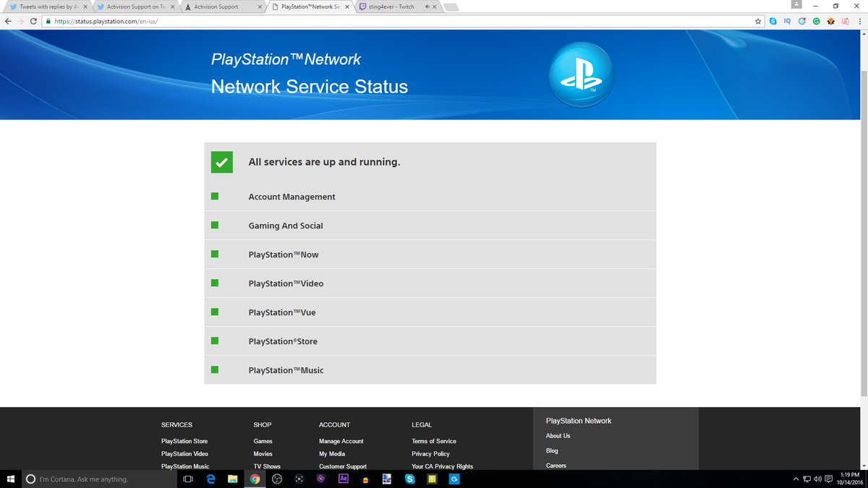
Task: Click the browser forward arrow
Action: pos(20,21)
